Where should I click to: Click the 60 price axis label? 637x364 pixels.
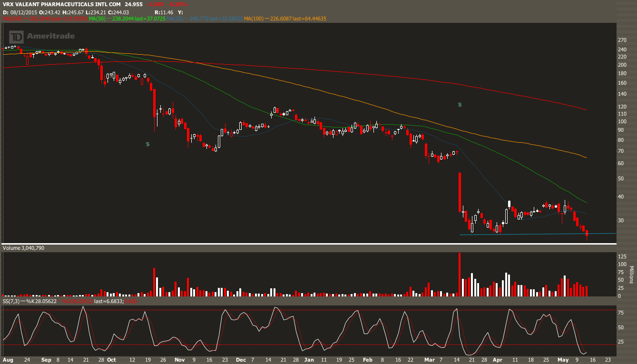tap(620, 163)
